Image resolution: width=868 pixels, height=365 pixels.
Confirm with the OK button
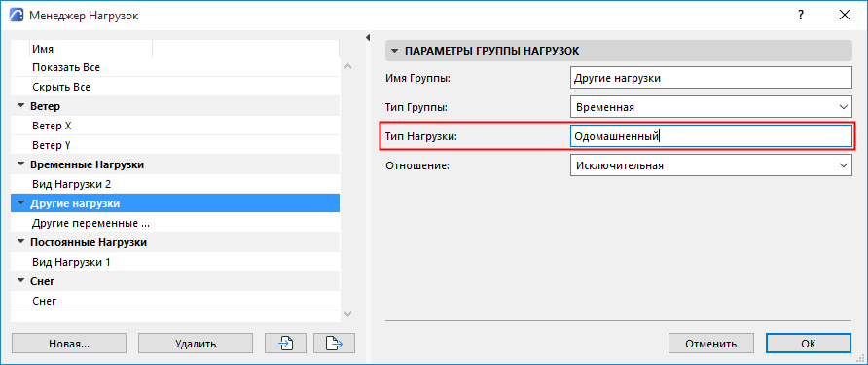coord(809,344)
